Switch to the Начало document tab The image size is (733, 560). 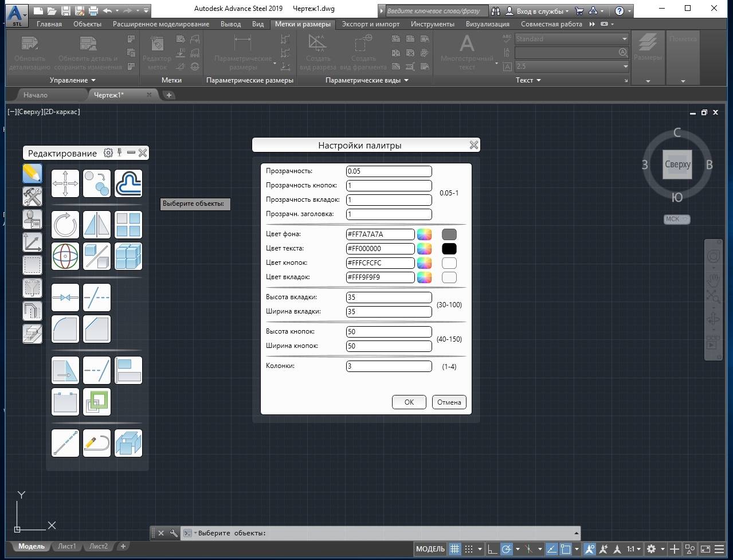[36, 95]
